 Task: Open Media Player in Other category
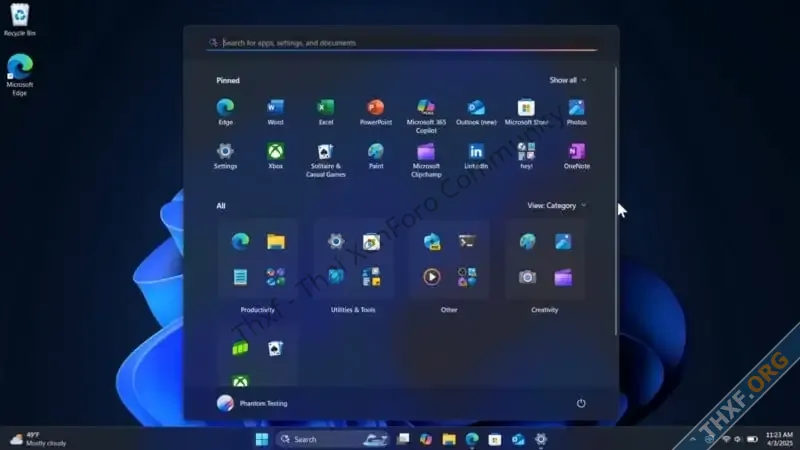click(x=432, y=277)
